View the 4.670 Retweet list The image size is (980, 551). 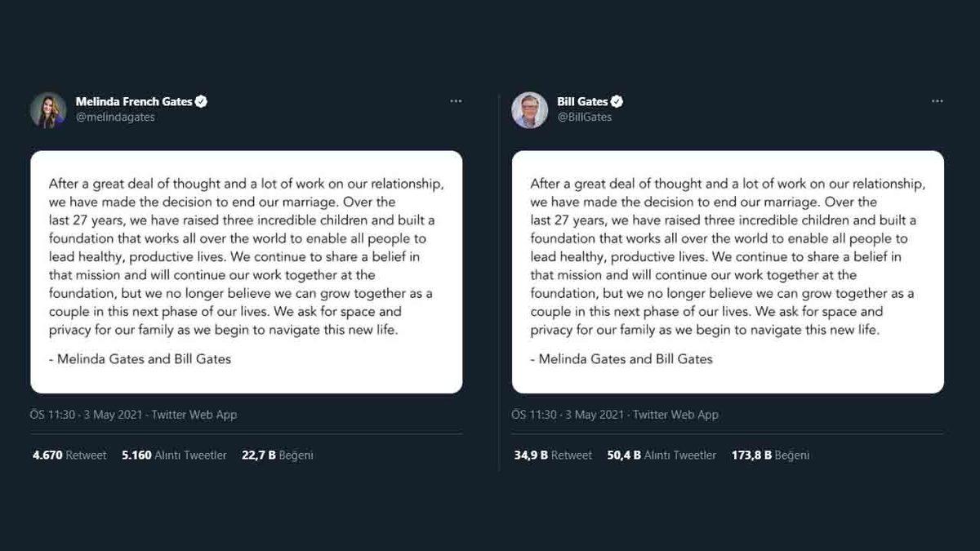click(69, 455)
